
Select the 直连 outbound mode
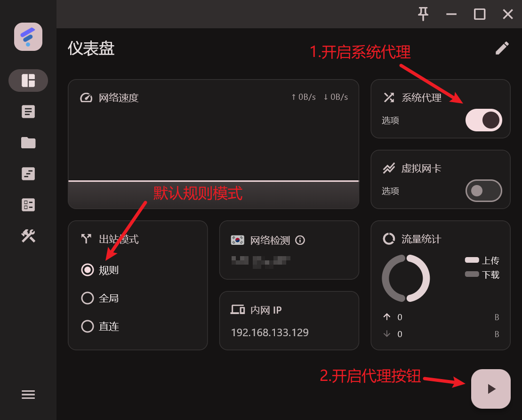coord(100,326)
